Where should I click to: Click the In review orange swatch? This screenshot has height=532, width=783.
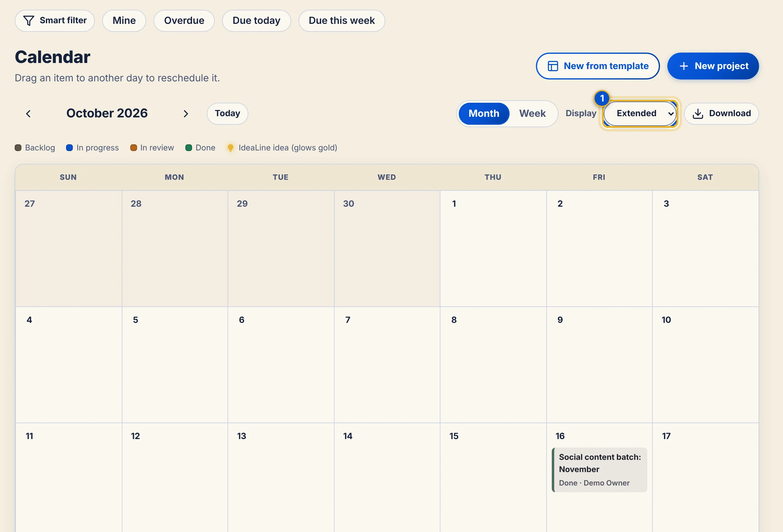[133, 148]
